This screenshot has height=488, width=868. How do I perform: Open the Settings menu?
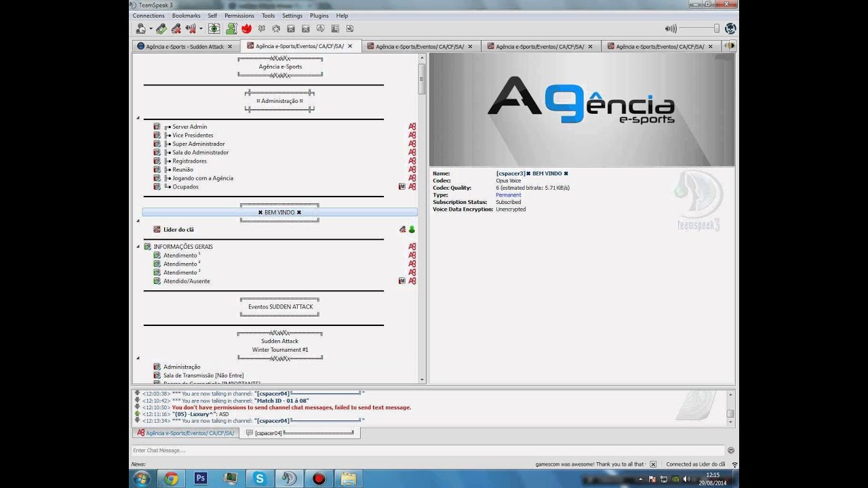tap(292, 16)
